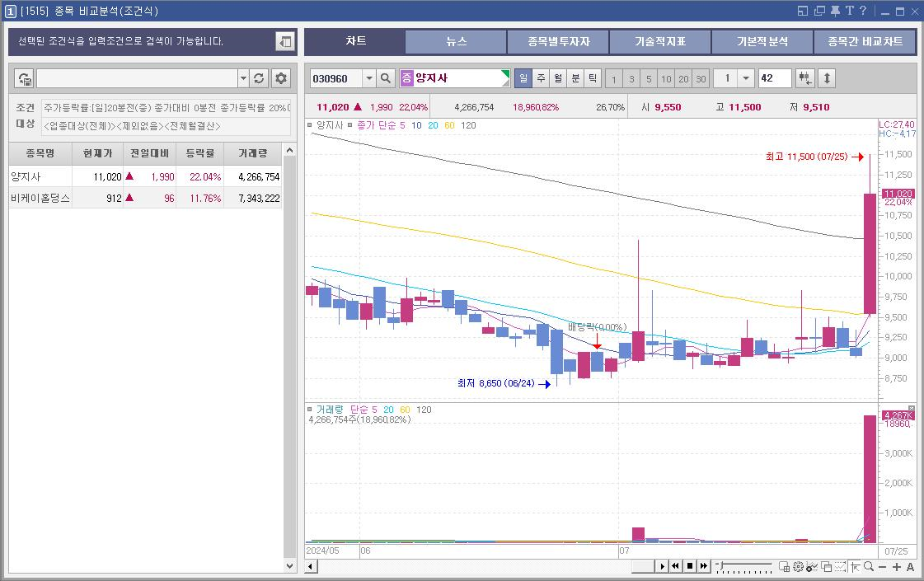Image resolution: width=924 pixels, height=581 pixels.
Task: Open the condition list dropdown arrow
Action: 243,78
